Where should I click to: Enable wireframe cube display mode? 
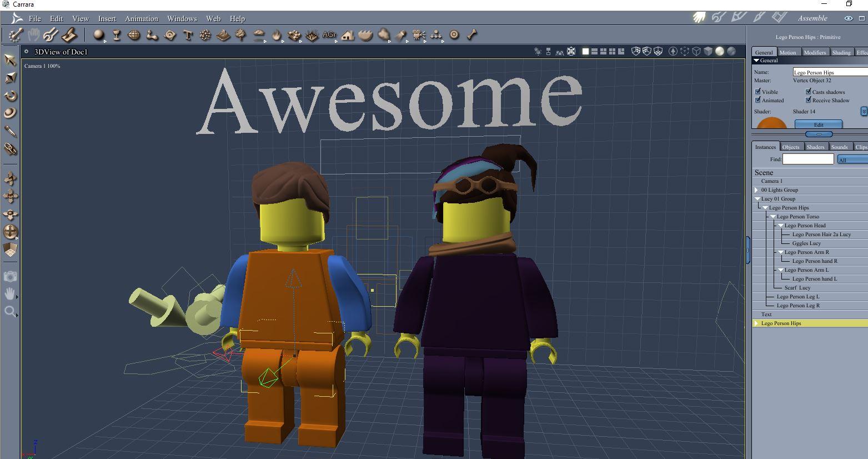696,52
